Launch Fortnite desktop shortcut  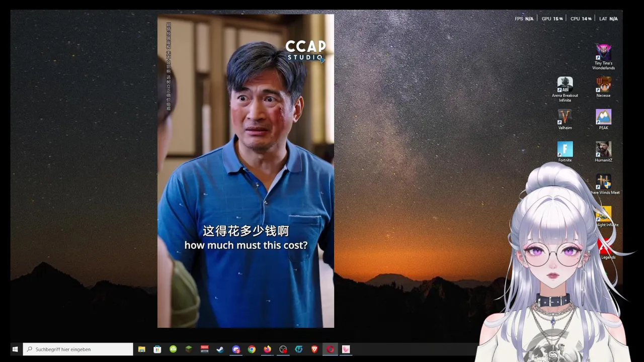click(x=565, y=151)
